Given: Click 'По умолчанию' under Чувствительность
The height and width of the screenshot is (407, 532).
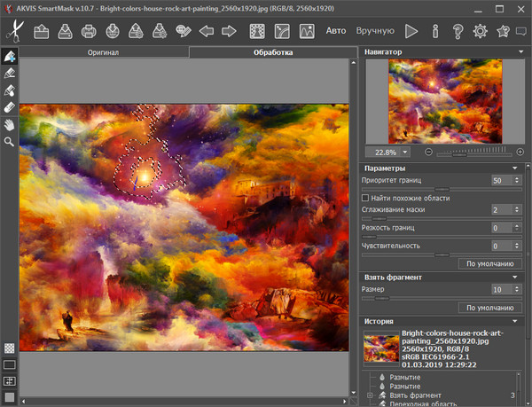Looking at the screenshot, I should 489,263.
